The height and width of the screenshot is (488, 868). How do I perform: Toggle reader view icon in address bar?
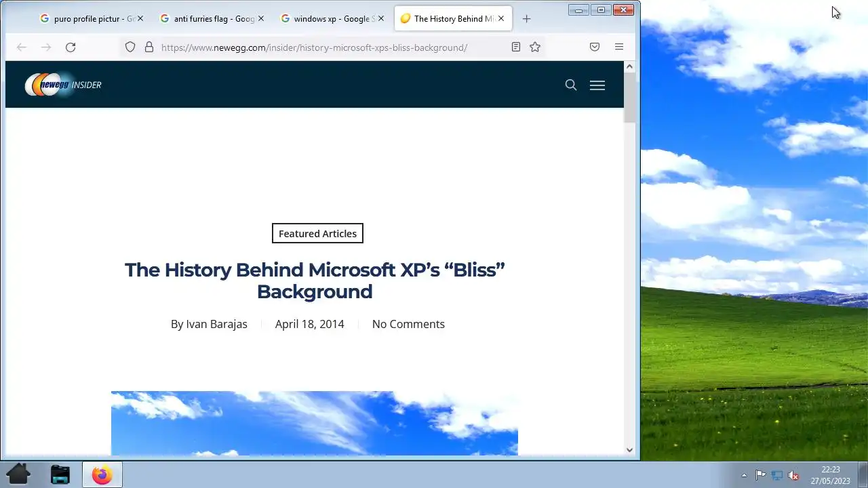coord(516,47)
